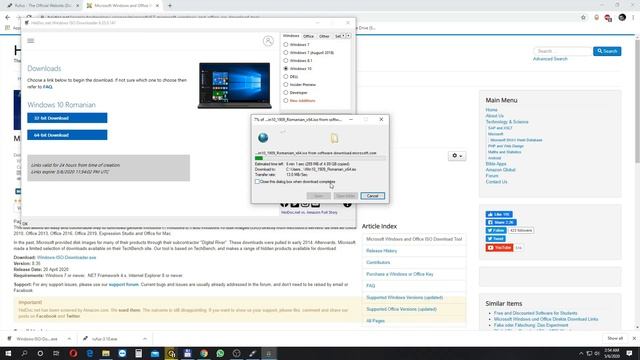Select the DELL radio option

[x=286, y=76]
